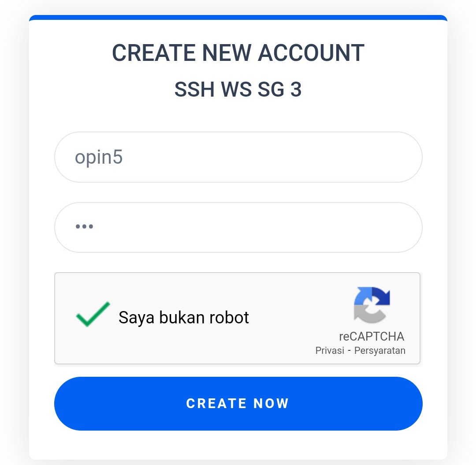Click the dash between Privasi and Persyaratan
The image size is (476, 465).
click(x=349, y=351)
